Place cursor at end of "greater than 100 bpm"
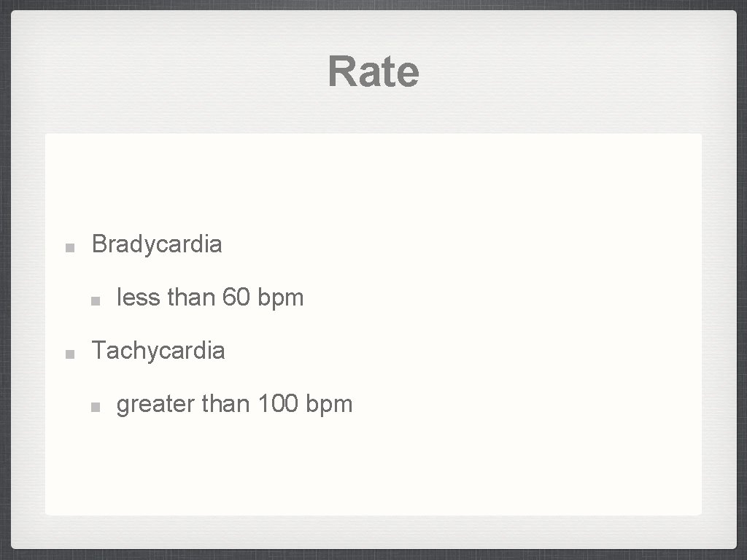This screenshot has width=747, height=560. pos(353,404)
